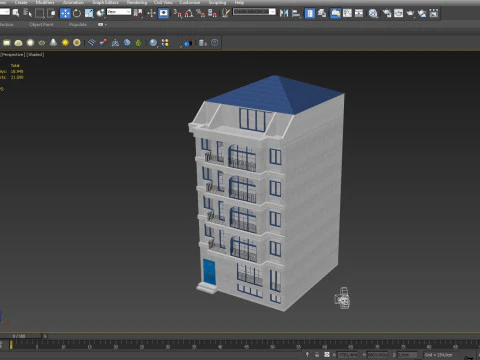Image resolution: width=480 pixels, height=360 pixels.
Task: Click the building icon in lower toolbar
Action: click(203, 43)
